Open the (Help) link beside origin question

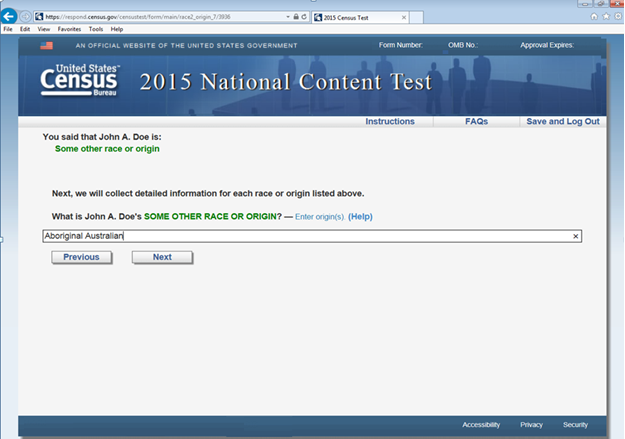[360, 217]
